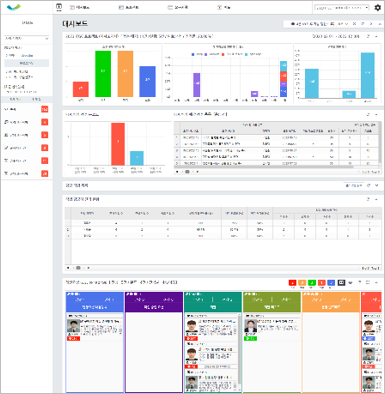Open first sidebar list row with red badge
Viewport: 385px width, 394px height.
coord(26,109)
